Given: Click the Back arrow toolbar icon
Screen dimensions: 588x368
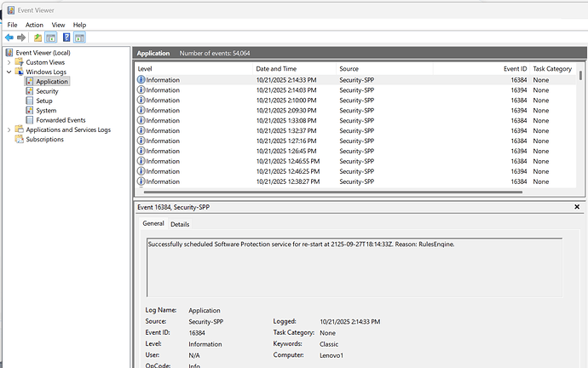Looking at the screenshot, I should (9, 37).
